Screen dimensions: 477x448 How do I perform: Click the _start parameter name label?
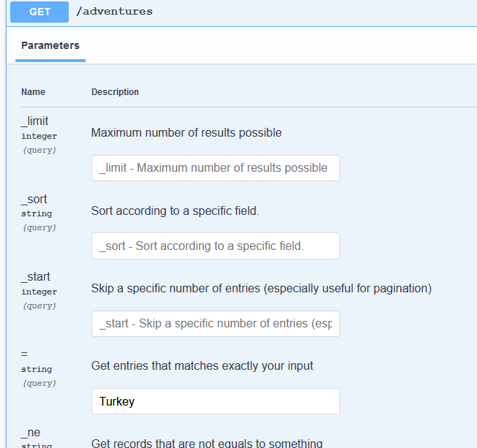pos(35,277)
